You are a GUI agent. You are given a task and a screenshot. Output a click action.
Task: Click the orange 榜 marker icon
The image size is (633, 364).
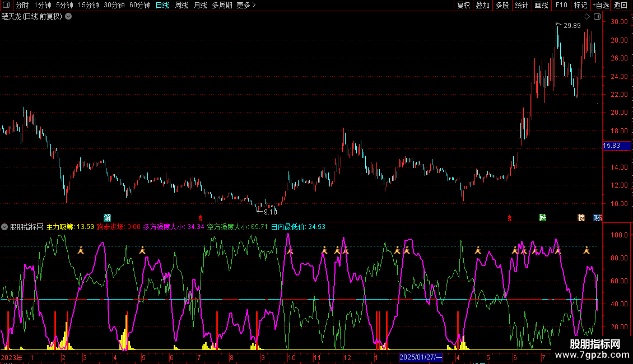(x=581, y=217)
